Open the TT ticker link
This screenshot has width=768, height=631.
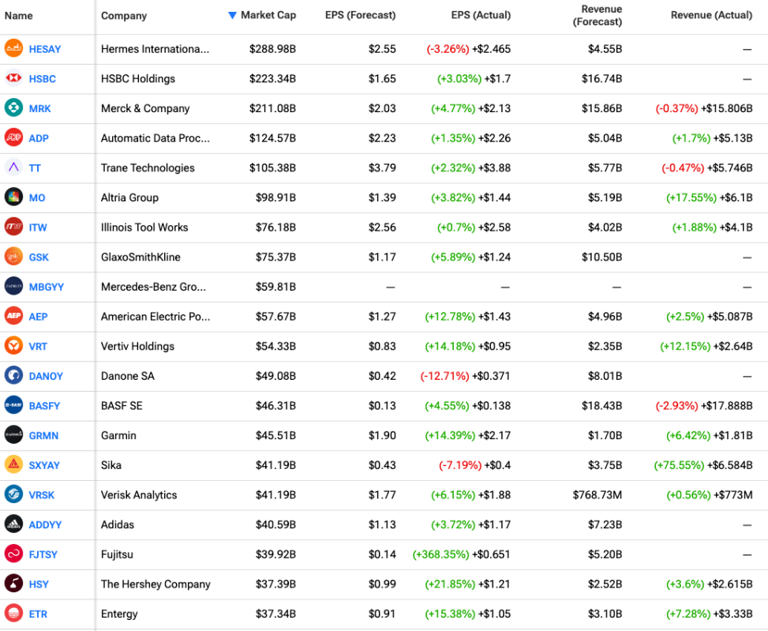tap(35, 169)
